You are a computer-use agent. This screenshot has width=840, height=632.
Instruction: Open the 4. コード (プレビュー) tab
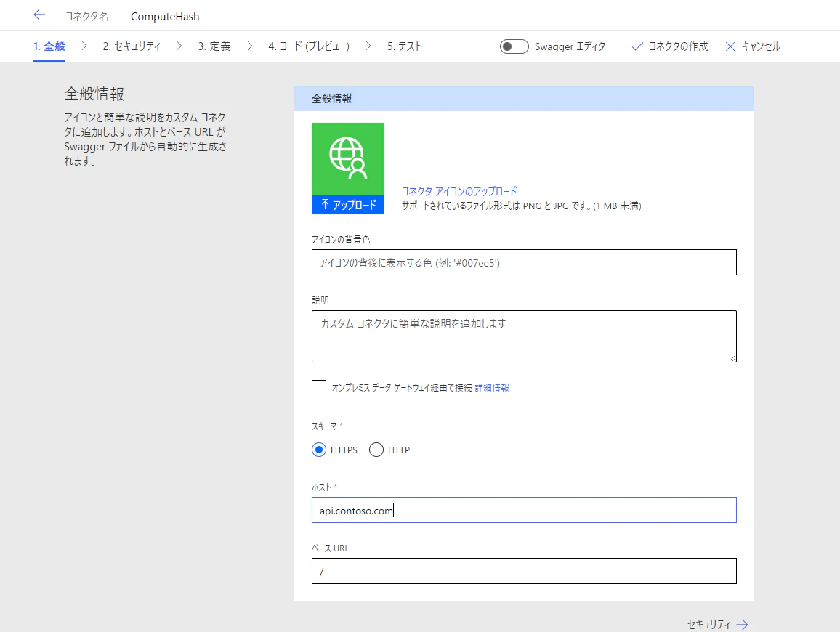pos(309,46)
